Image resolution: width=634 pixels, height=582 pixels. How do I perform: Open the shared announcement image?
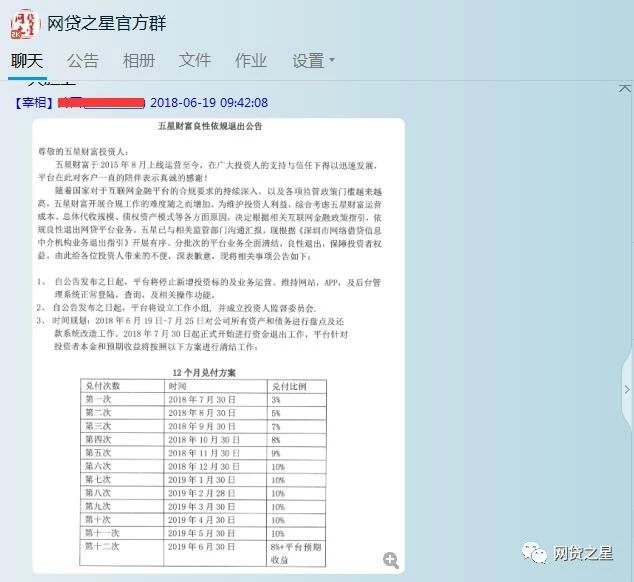[218, 346]
